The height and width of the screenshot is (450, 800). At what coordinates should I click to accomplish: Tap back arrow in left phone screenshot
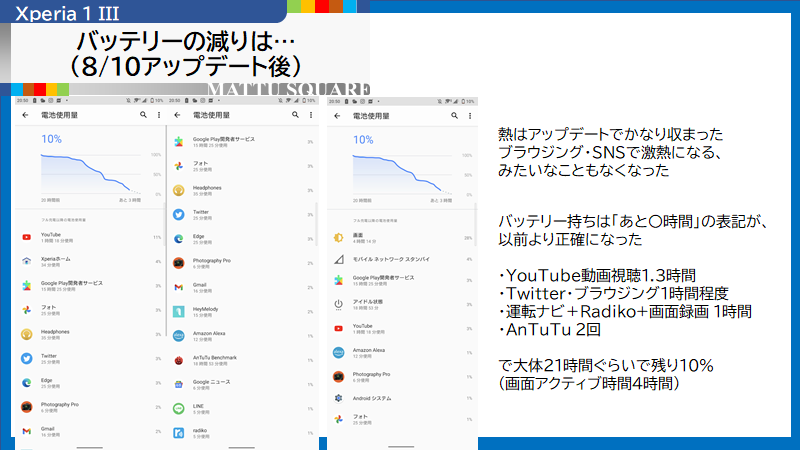click(26, 115)
